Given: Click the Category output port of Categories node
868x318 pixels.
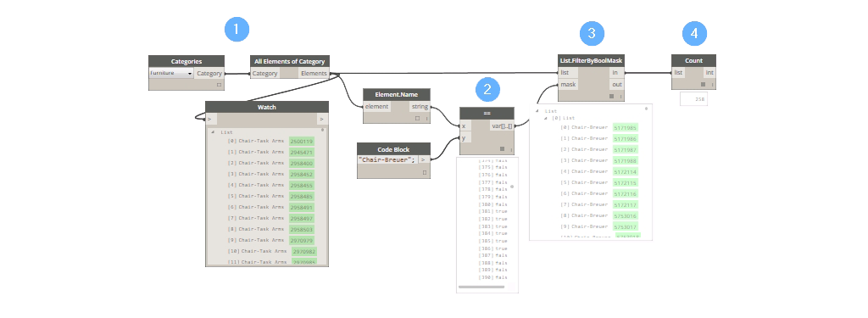Looking at the screenshot, I should coord(209,73).
